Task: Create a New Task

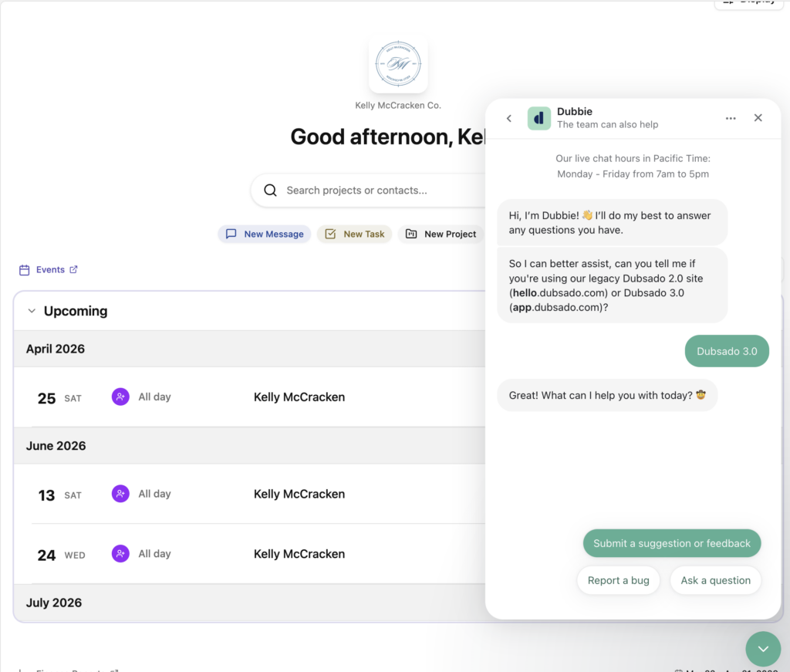Action: pos(355,235)
